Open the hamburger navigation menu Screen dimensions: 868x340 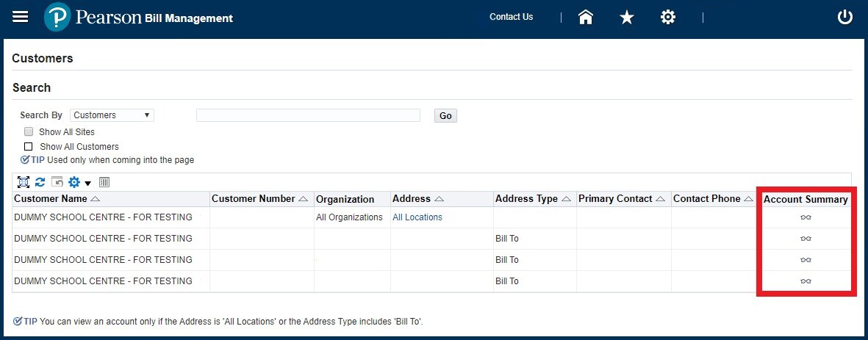tap(21, 17)
